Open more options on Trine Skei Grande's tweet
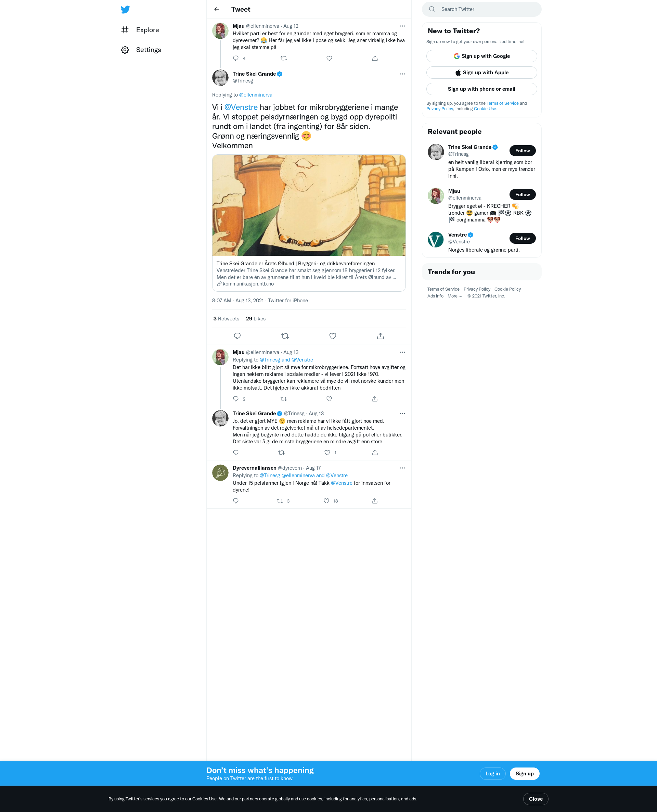This screenshot has width=657, height=812. [x=402, y=74]
